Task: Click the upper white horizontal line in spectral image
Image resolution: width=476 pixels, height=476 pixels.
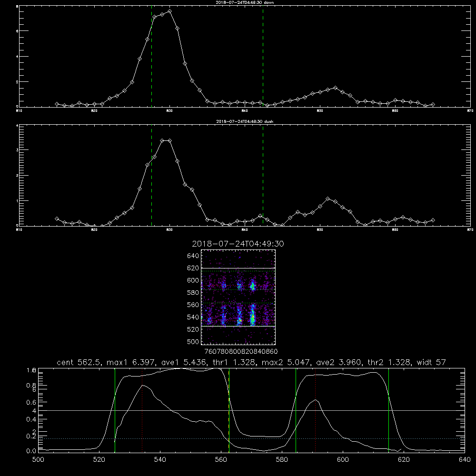Action: (238, 268)
